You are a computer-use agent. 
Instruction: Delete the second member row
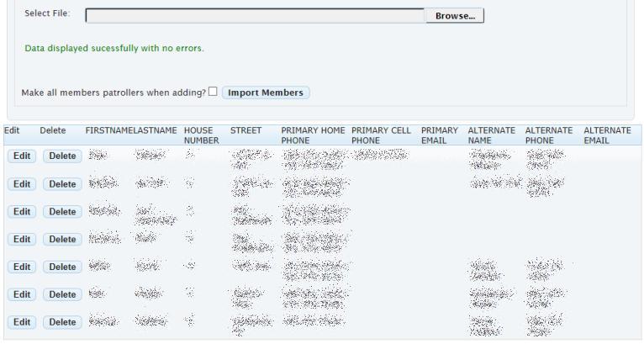point(61,184)
